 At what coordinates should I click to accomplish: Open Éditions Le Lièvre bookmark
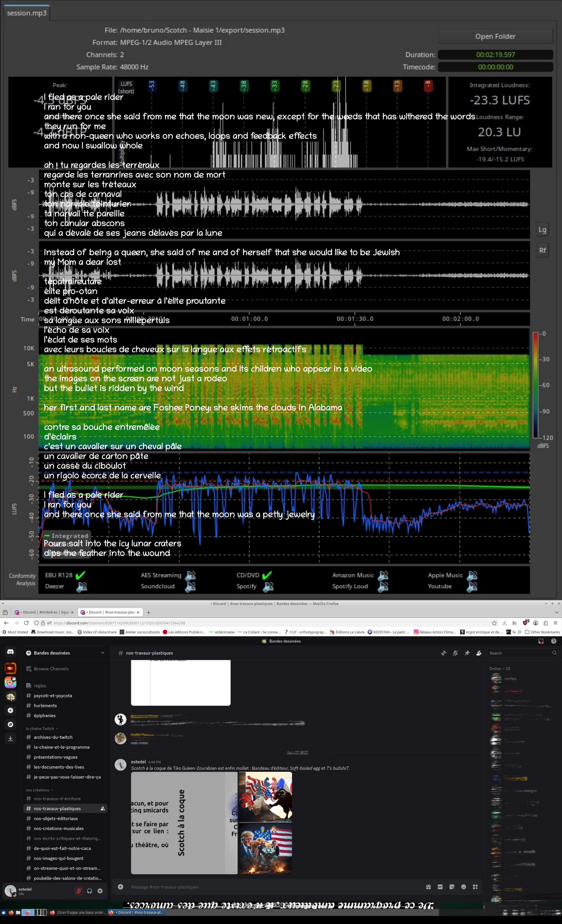347,632
